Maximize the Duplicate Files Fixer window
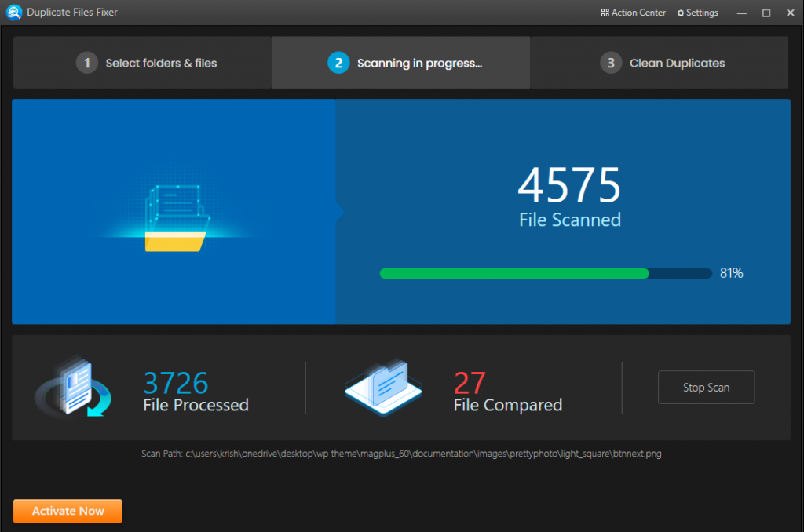 766,13
